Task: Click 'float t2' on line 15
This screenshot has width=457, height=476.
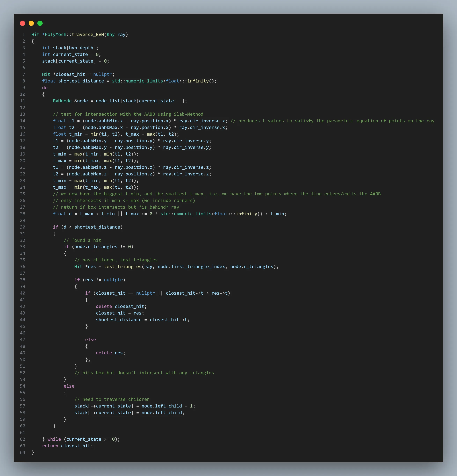Action: coord(64,128)
